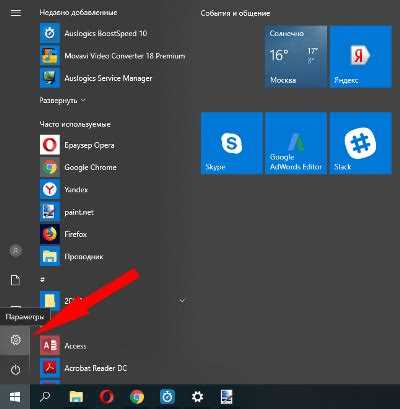Open the Яндекс tile

tap(360, 57)
